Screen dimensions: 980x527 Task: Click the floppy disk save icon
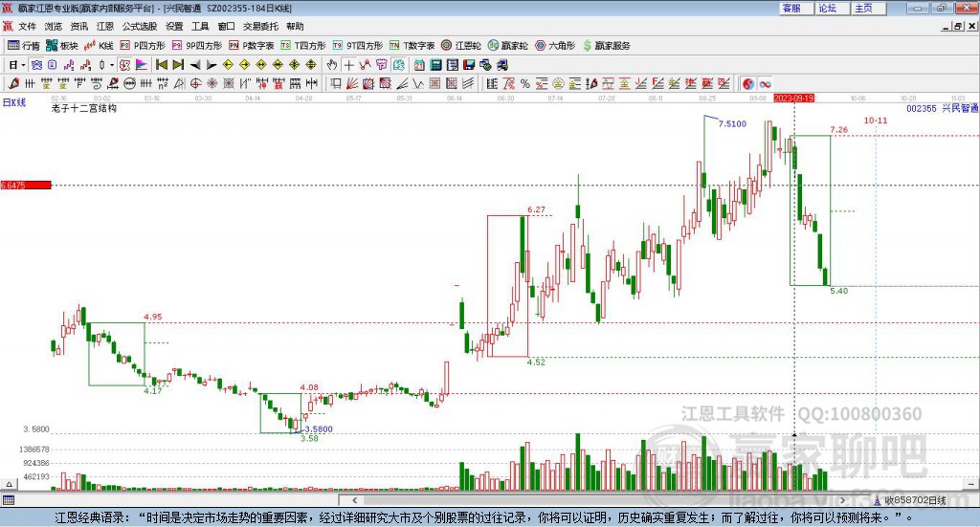pos(469,65)
